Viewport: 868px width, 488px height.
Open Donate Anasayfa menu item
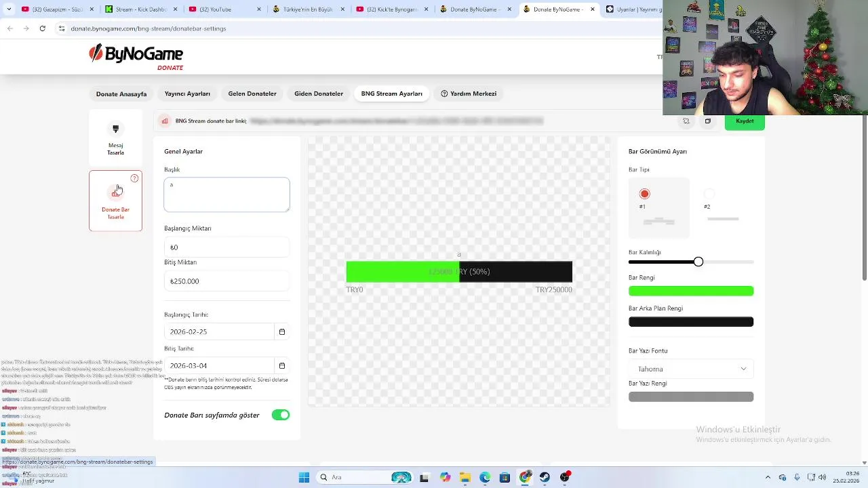(x=121, y=94)
